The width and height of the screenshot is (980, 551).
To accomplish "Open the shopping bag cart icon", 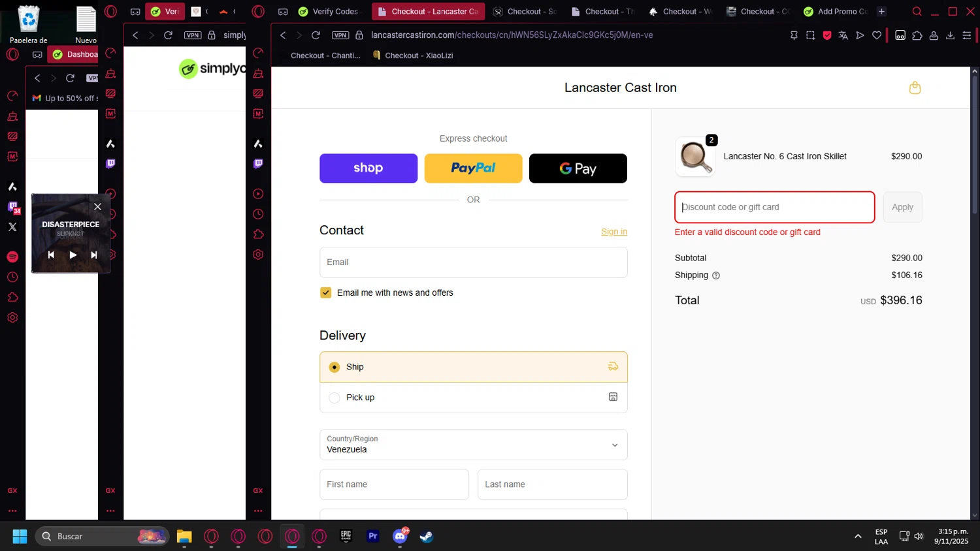I will pos(915,87).
